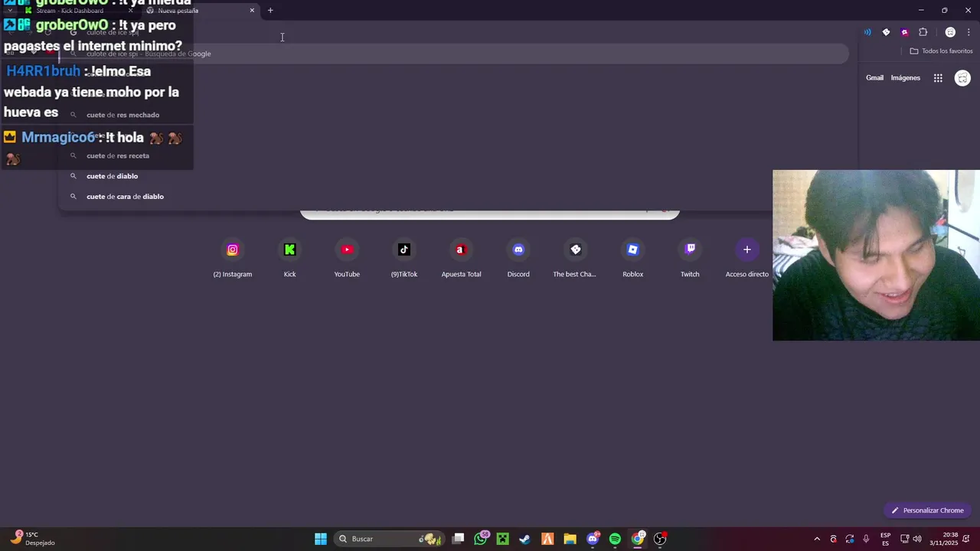Click the sync arrows tray icon
This screenshot has height=551, width=980.
850,539
